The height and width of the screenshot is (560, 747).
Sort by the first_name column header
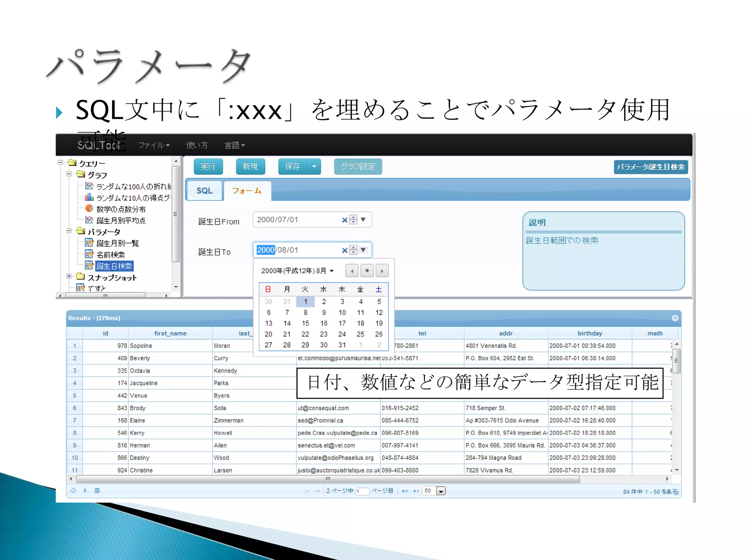pyautogui.click(x=170, y=333)
